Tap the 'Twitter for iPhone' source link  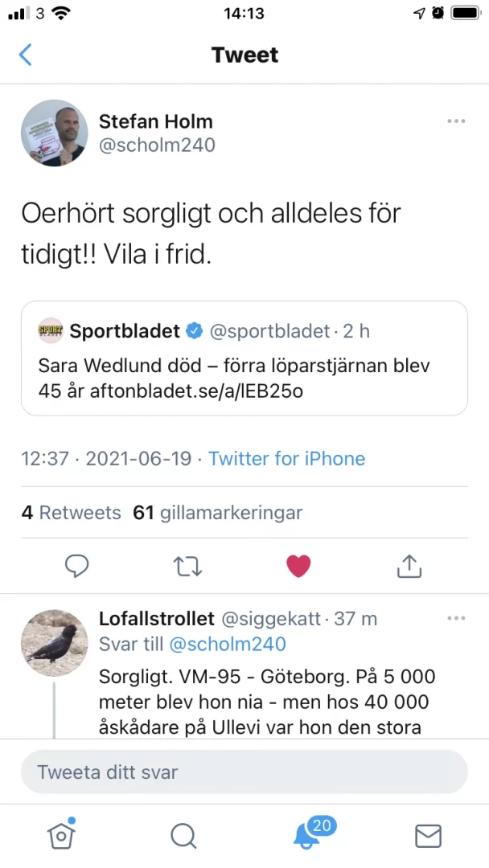[x=286, y=459]
